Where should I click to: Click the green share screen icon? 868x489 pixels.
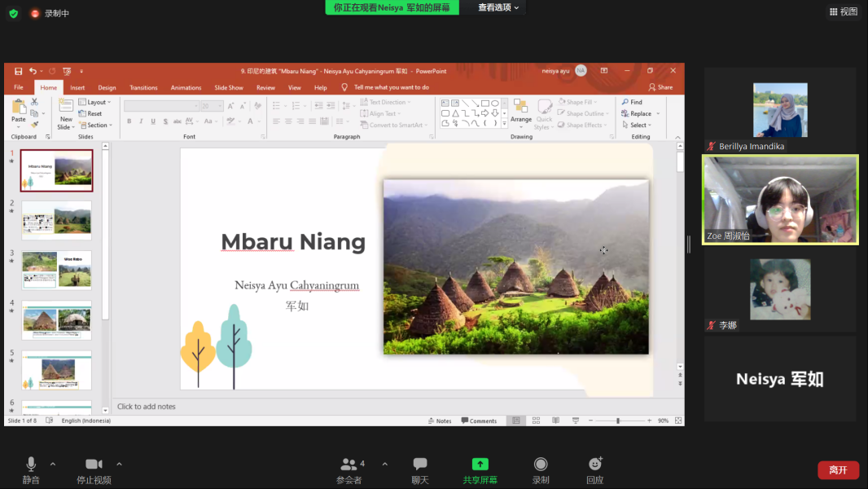[x=480, y=464]
